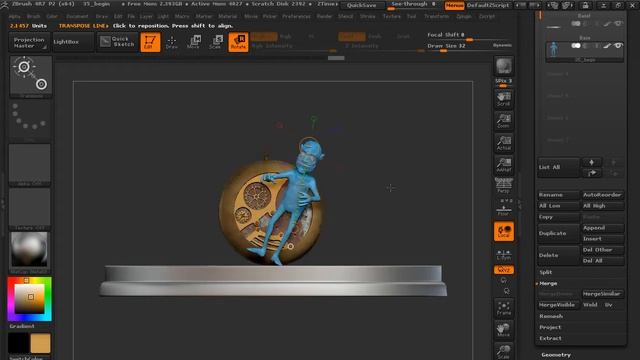
Task: Toggle Local symmetry button
Action: coord(504,231)
